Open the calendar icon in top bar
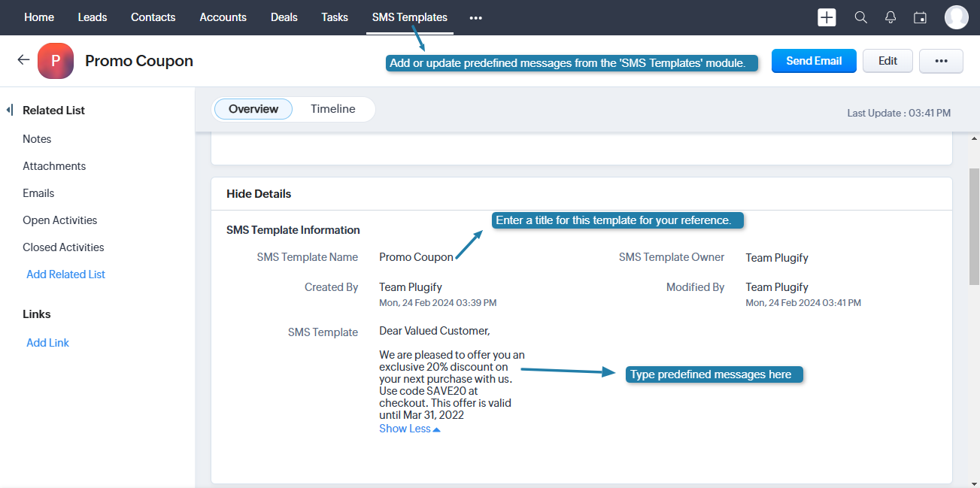Image resolution: width=980 pixels, height=488 pixels. point(920,17)
